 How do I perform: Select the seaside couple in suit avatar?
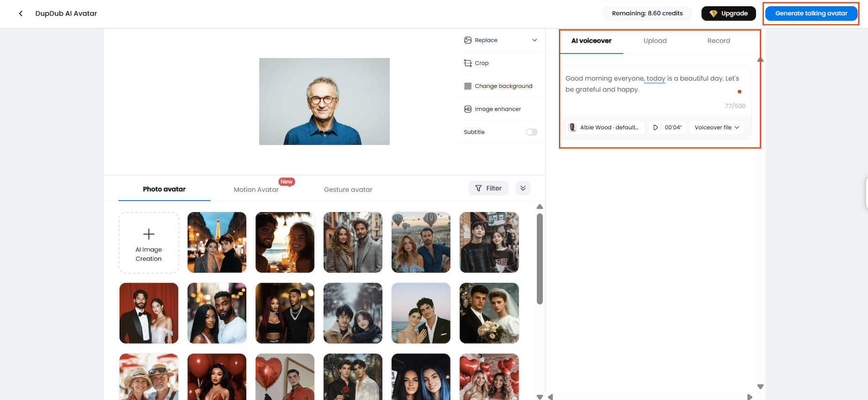click(421, 313)
